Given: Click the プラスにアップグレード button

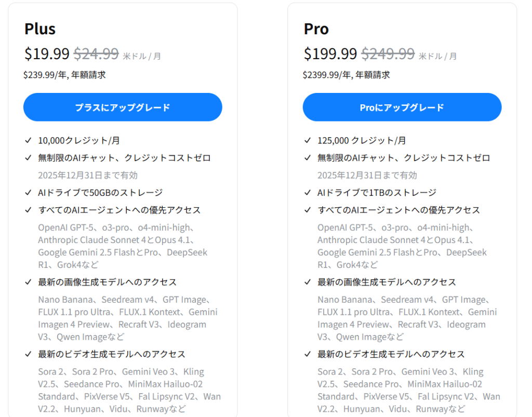Looking at the screenshot, I should (x=123, y=107).
